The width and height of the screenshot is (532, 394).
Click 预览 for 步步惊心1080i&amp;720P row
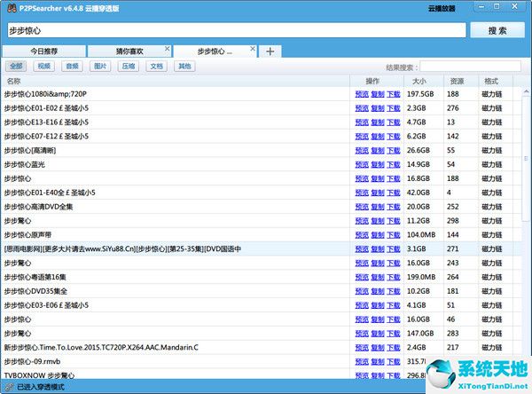coord(362,94)
